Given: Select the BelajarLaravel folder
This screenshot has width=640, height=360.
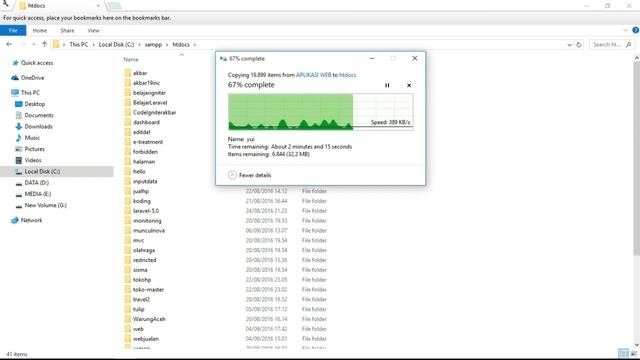Looking at the screenshot, I should (x=146, y=102).
